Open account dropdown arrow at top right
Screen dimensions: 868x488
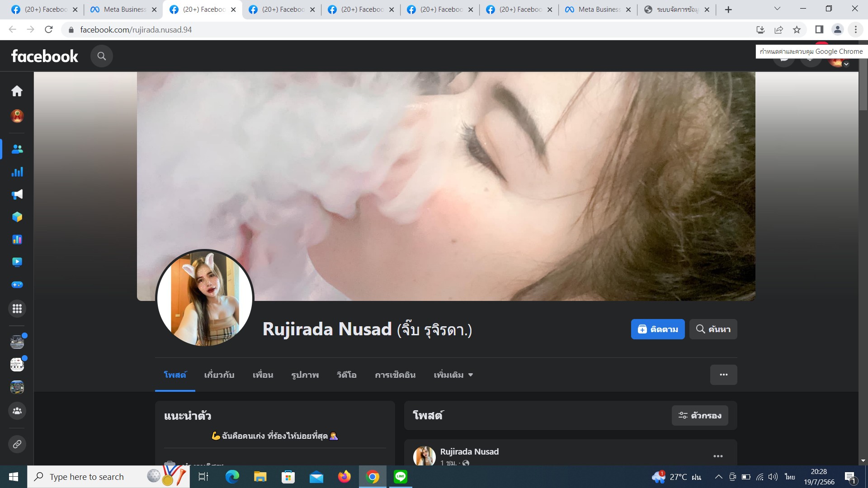[x=846, y=64]
